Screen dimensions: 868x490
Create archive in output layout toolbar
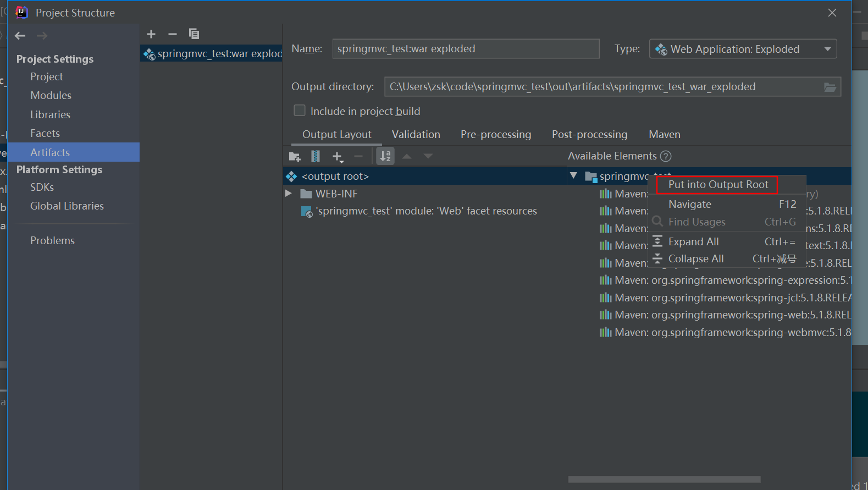(x=316, y=157)
